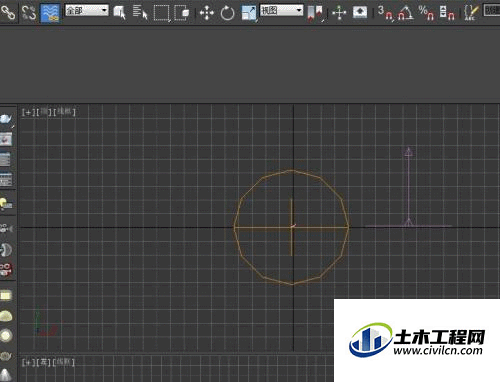Open the top viewport 顶 view label menu
Screen dimensions: 500x382
pos(43,112)
